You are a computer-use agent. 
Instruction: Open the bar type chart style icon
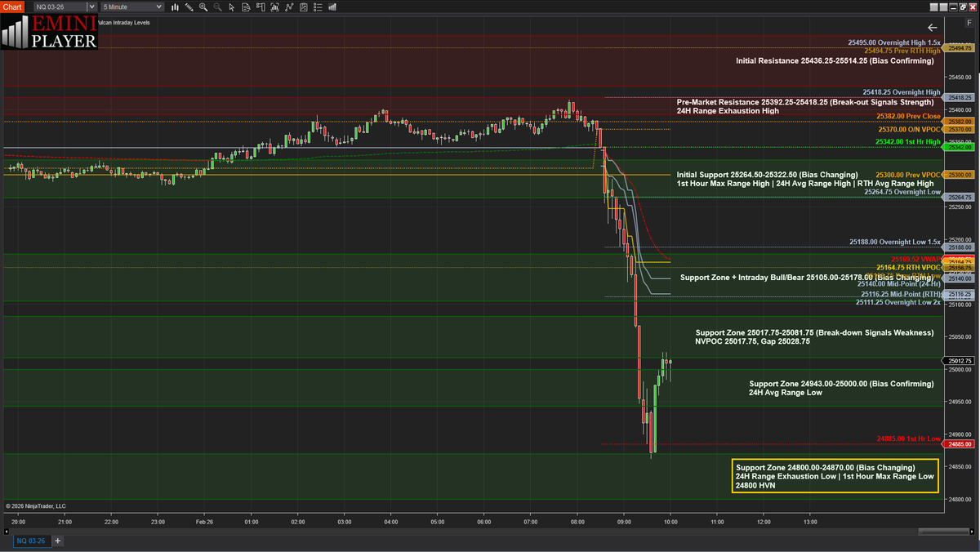pyautogui.click(x=176, y=7)
